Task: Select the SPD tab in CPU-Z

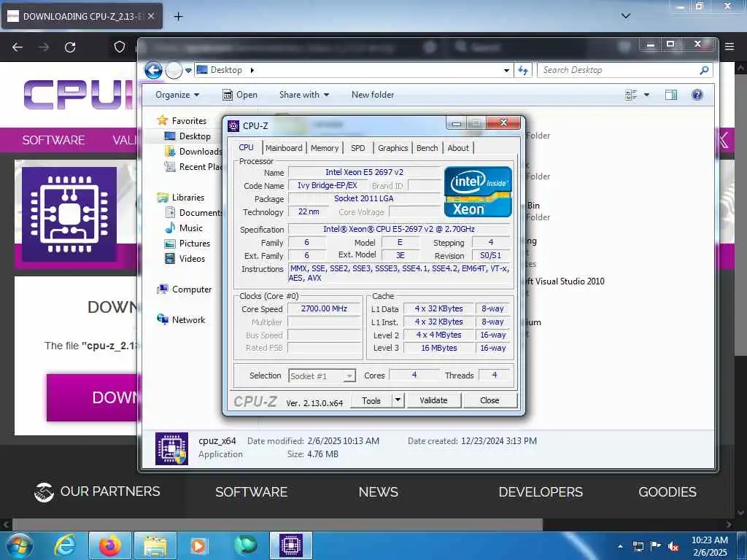Action: pyautogui.click(x=357, y=148)
